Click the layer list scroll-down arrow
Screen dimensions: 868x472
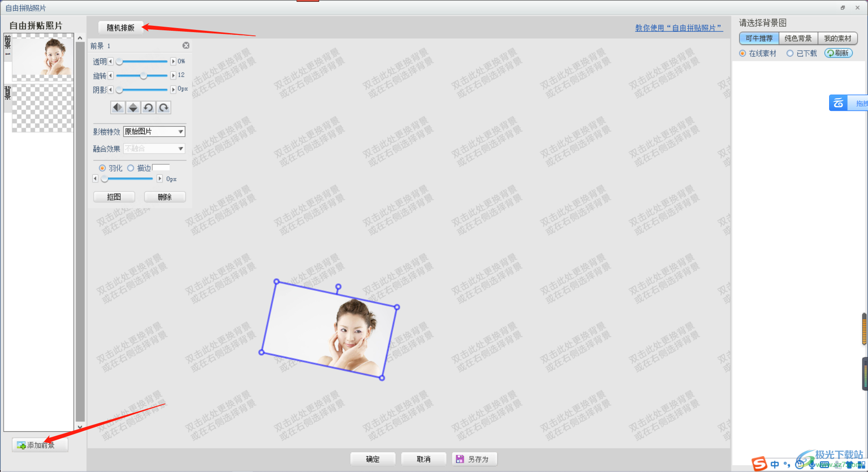click(80, 427)
